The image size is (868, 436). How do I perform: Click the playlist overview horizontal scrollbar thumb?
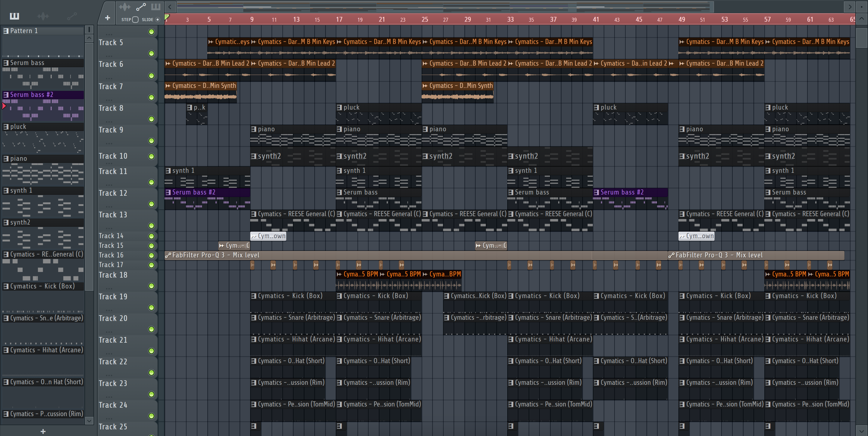click(445, 7)
